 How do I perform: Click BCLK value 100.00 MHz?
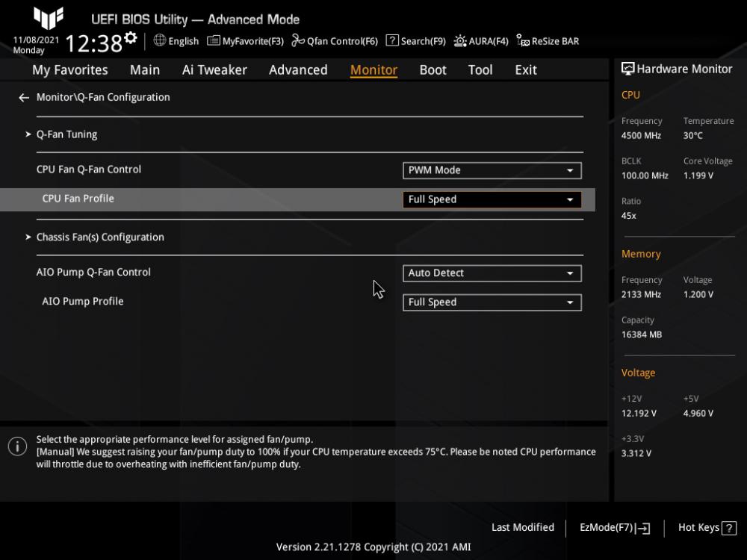[645, 175]
